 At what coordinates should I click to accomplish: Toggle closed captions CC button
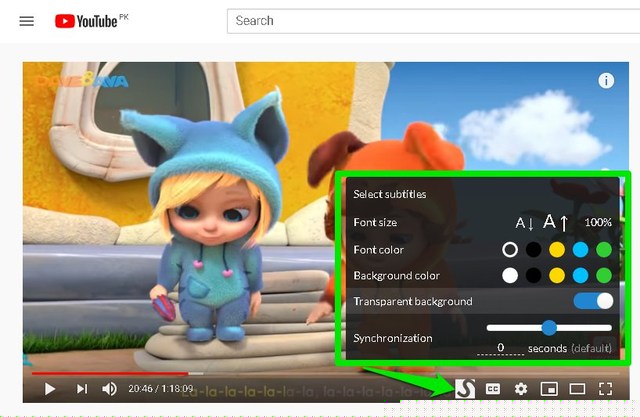(493, 389)
